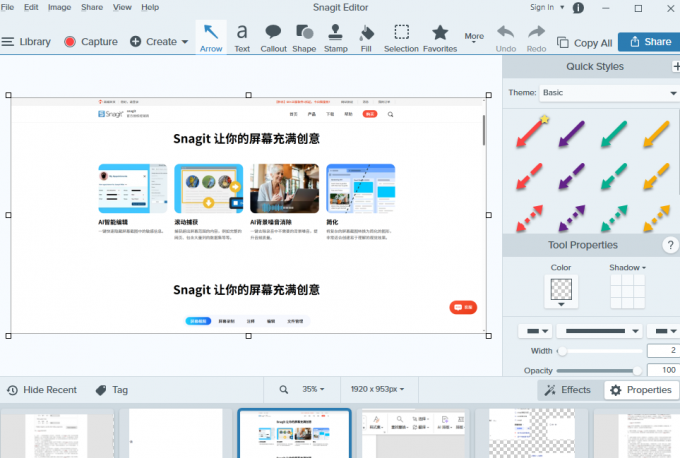Open the arrow end style dropdown
680x458 pixels.
pos(664,331)
